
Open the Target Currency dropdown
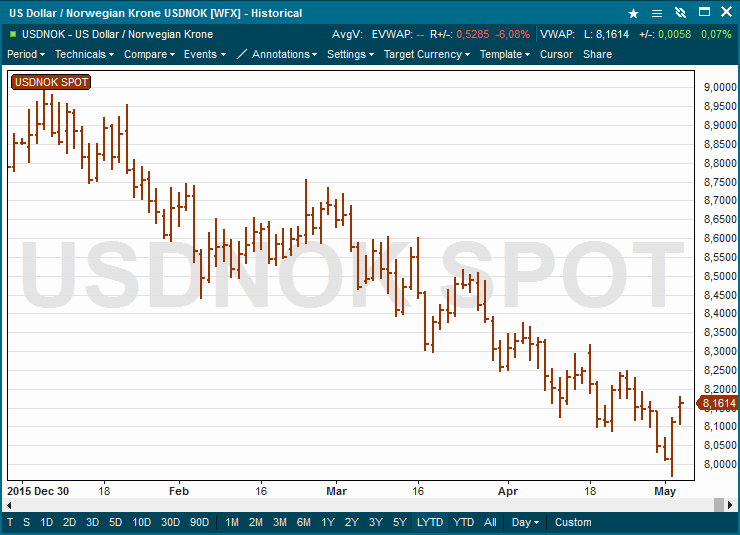(427, 54)
